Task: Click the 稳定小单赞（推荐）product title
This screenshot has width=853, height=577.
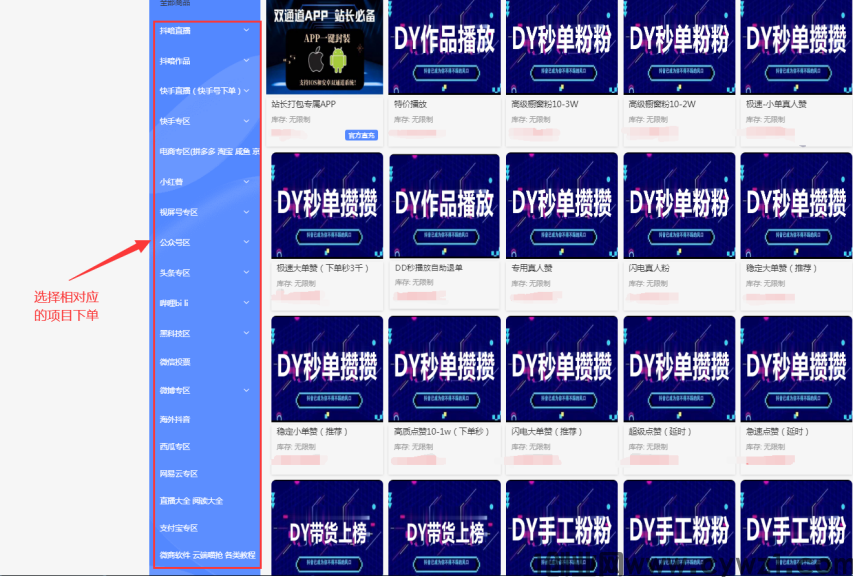Action: point(312,432)
